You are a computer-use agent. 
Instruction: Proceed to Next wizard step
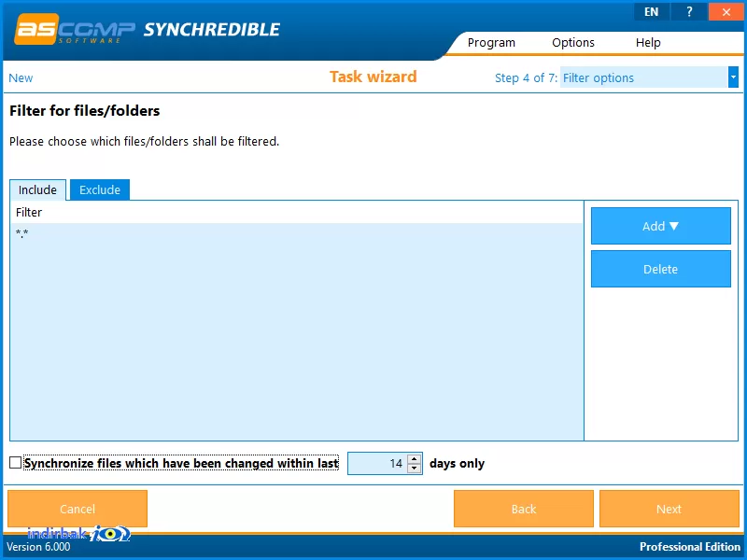click(669, 509)
